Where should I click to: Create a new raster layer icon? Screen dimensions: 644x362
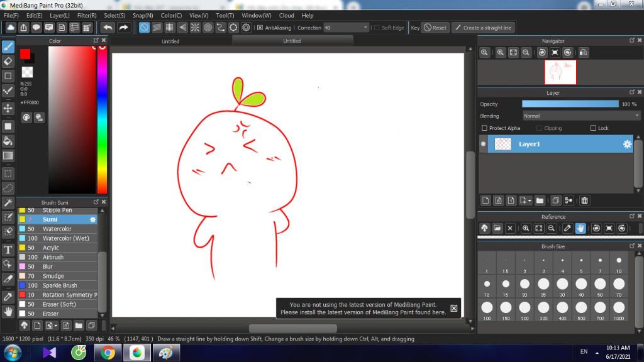pos(486,200)
